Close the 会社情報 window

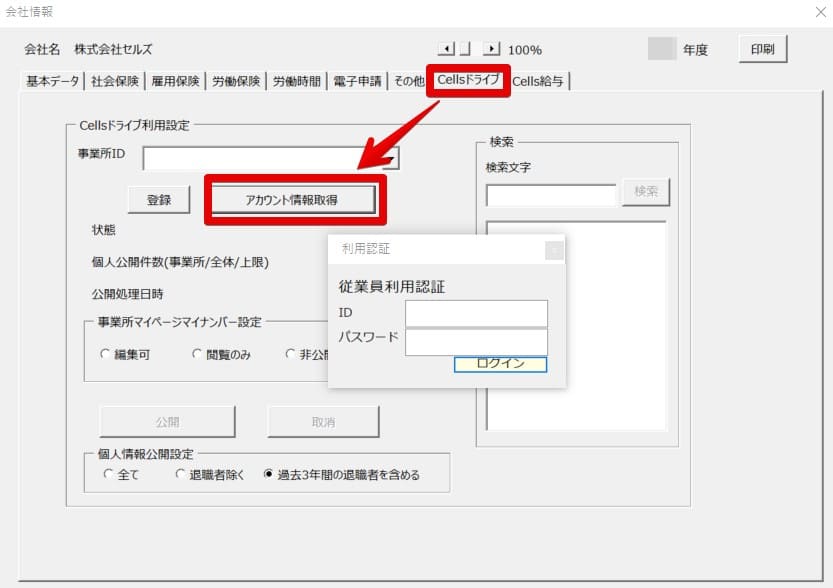[821, 12]
